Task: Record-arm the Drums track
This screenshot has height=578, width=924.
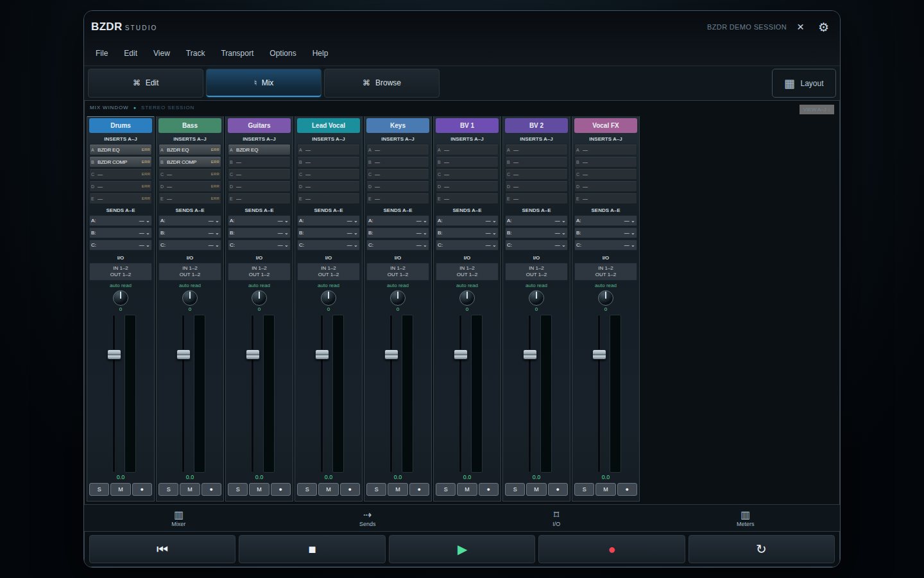Action: [142, 489]
